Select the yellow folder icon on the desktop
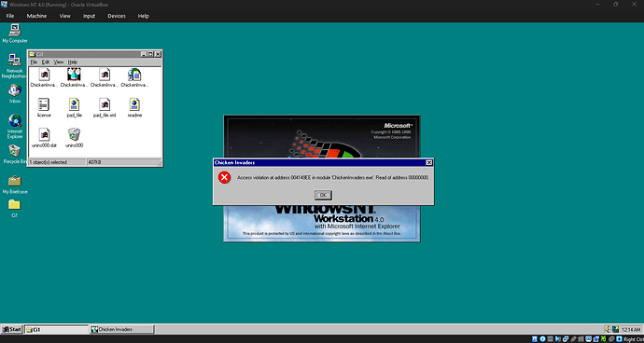Image resolution: width=644 pixels, height=343 pixels. click(x=14, y=205)
